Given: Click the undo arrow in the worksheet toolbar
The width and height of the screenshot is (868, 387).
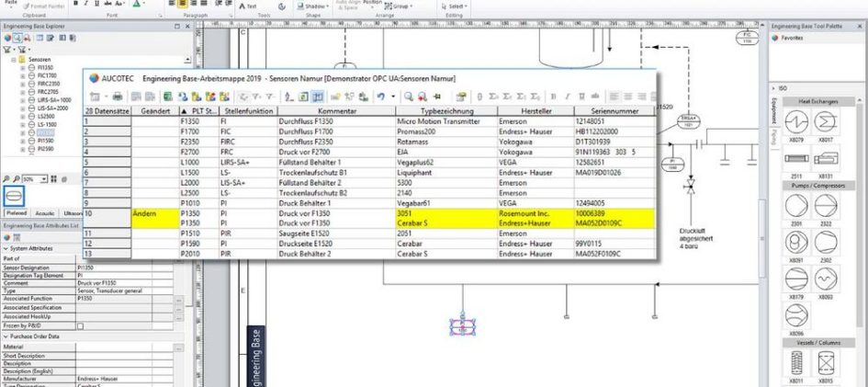Looking at the screenshot, I should pos(380,97).
